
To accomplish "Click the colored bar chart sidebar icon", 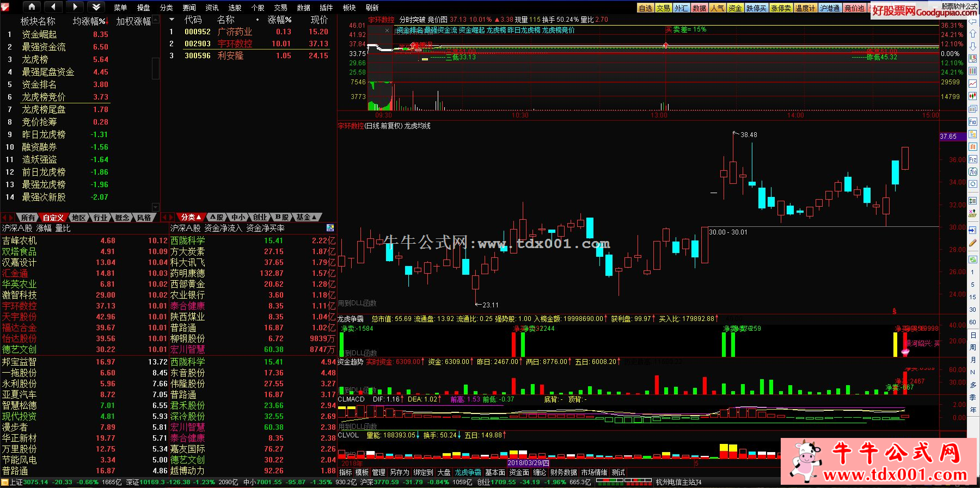I will coord(973,97).
